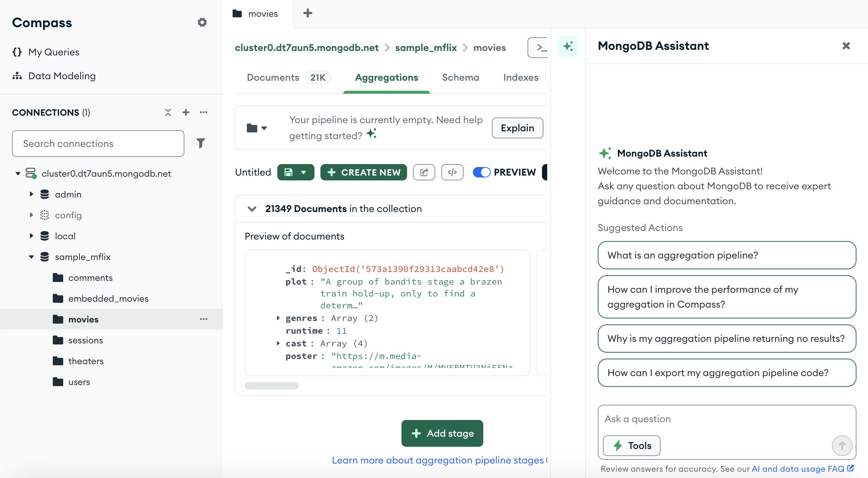Click the filter connections funnel icon

(x=200, y=144)
